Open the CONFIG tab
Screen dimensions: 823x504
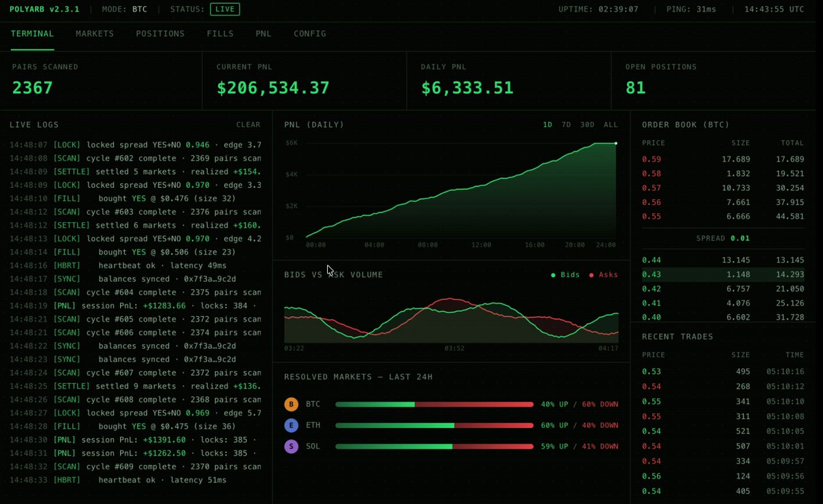coord(310,34)
